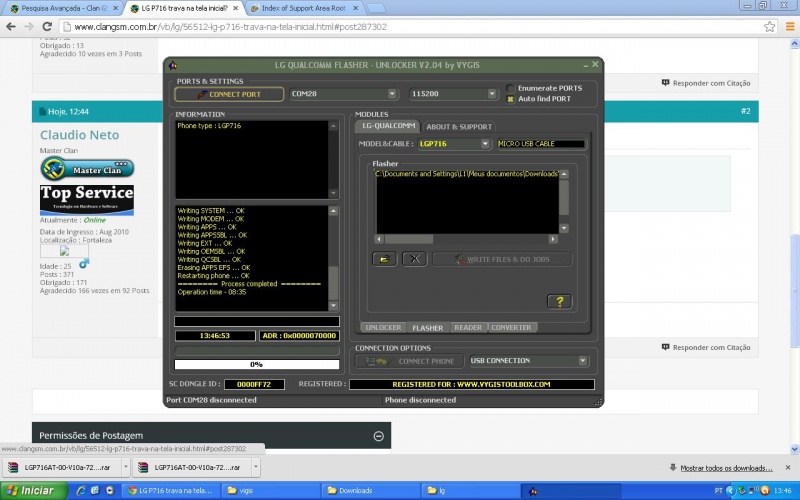Click the log panel vertical scrollbar
This screenshot has height=500, width=800.
[333, 258]
